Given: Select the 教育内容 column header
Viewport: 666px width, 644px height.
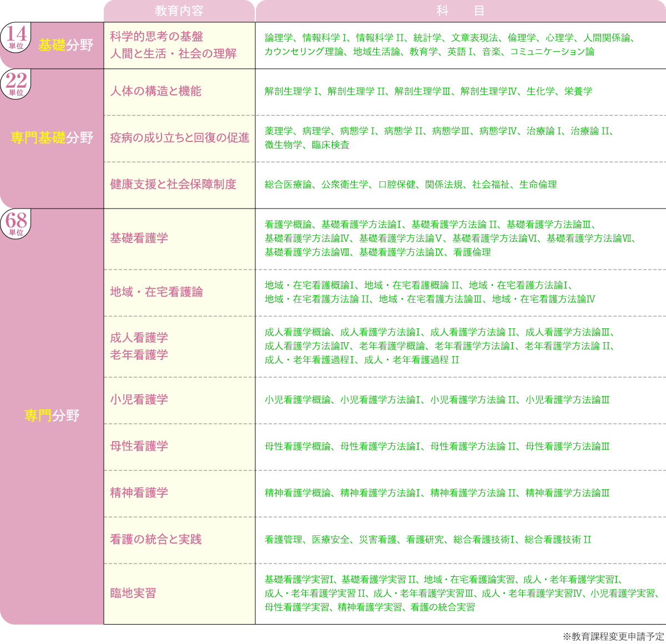Looking at the screenshot, I should click(x=179, y=11).
